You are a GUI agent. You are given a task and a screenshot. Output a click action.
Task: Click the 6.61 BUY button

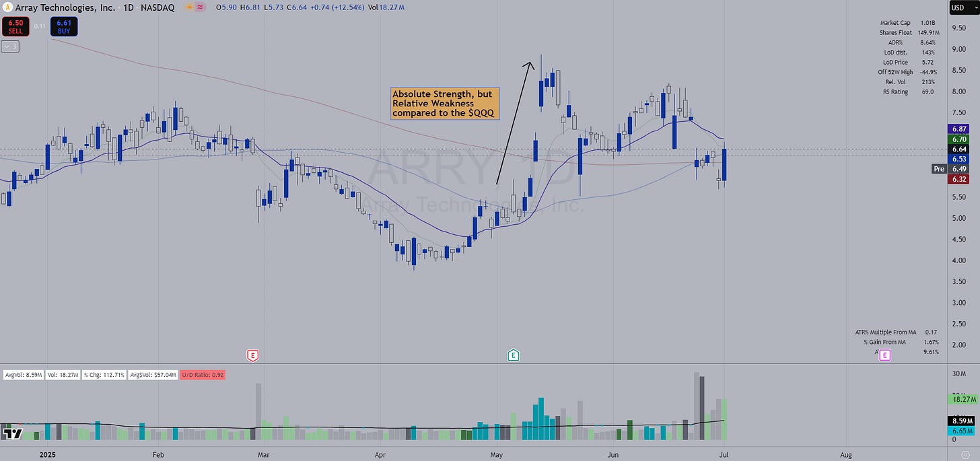coord(65,26)
